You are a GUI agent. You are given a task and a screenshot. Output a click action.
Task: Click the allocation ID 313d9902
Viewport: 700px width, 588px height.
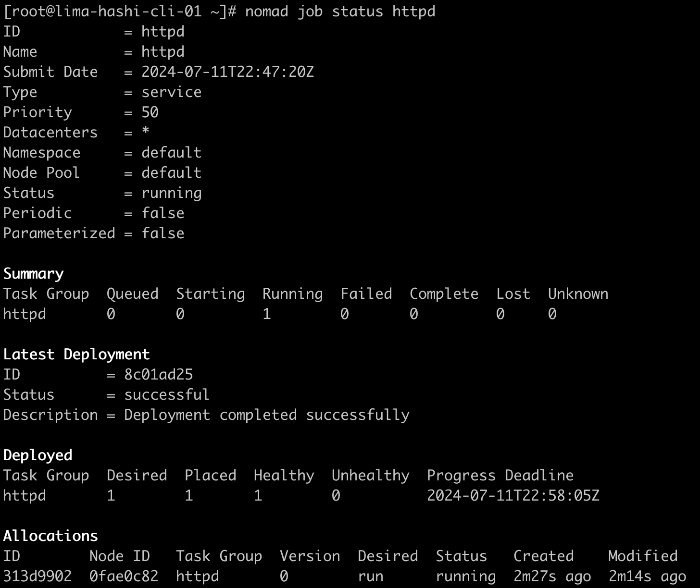(x=37, y=576)
